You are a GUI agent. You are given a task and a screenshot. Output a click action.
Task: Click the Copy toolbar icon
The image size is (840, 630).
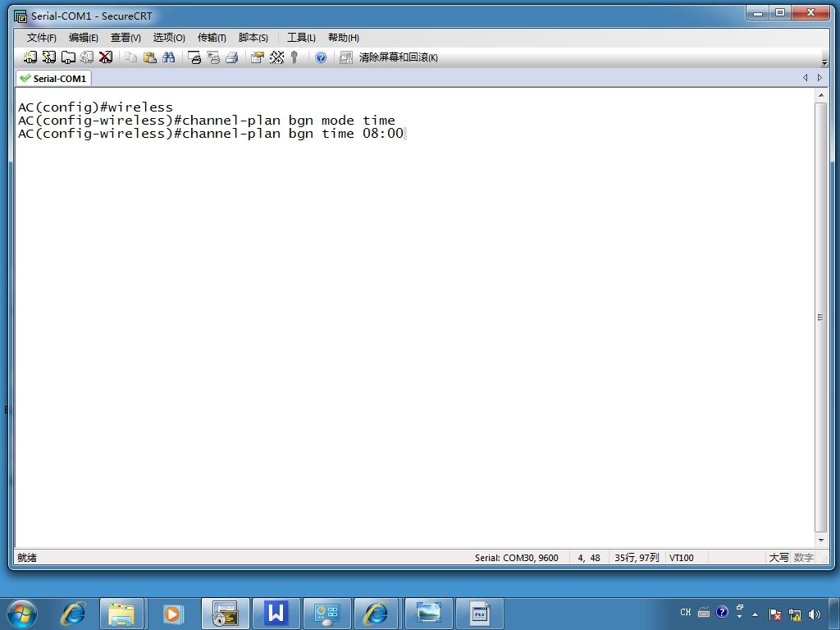pyautogui.click(x=130, y=57)
